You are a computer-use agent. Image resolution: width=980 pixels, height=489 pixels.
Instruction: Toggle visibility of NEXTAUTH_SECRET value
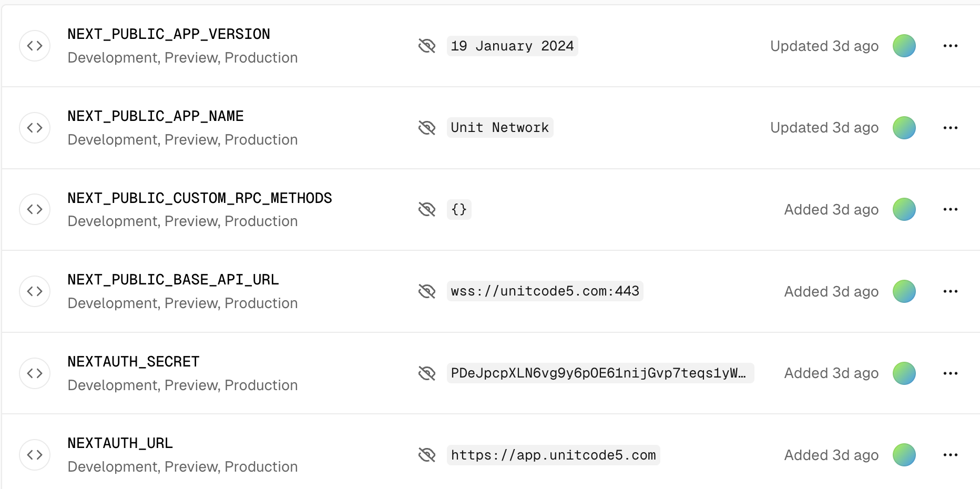(x=427, y=373)
